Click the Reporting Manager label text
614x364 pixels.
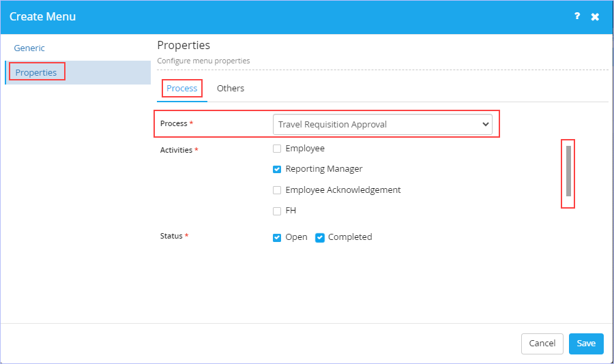click(x=324, y=169)
